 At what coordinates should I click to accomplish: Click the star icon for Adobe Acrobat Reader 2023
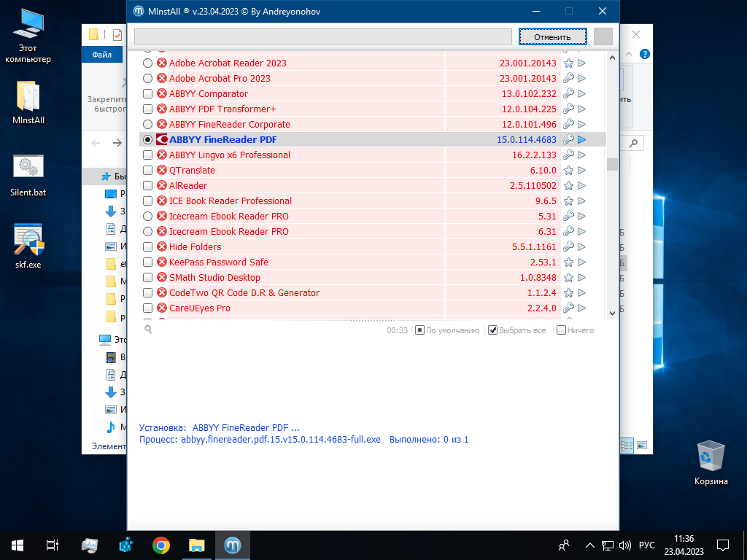(x=568, y=63)
